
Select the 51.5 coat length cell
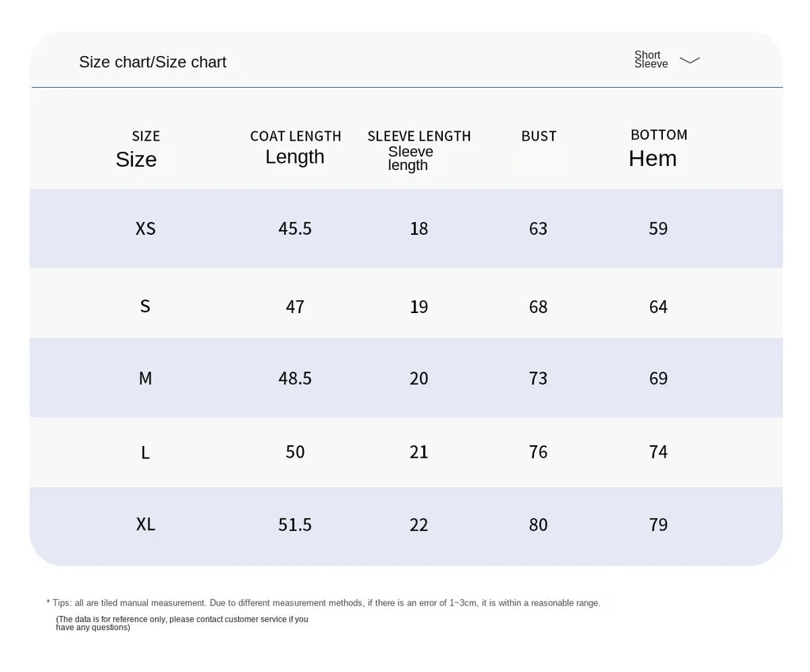(295, 525)
